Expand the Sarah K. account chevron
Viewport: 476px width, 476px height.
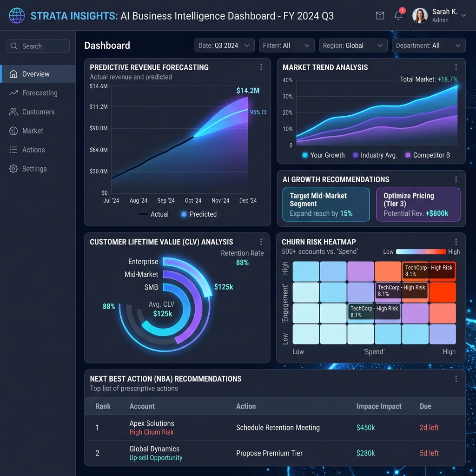(463, 15)
